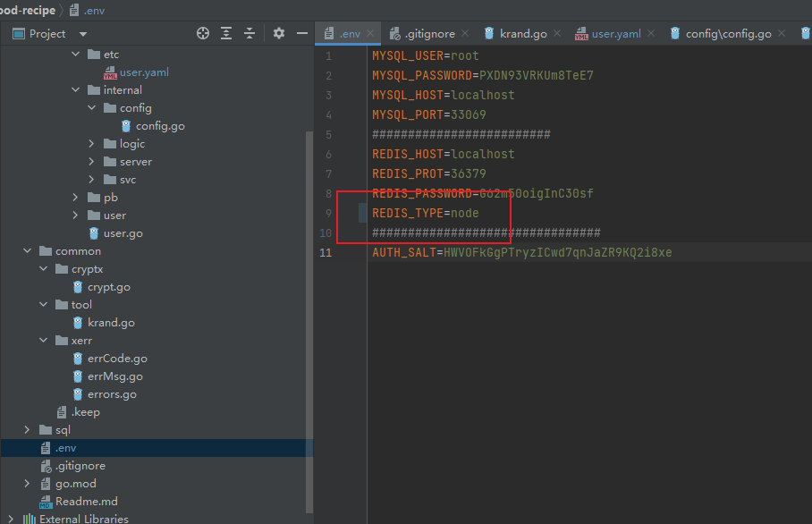Hide the Project tool window

303,32
